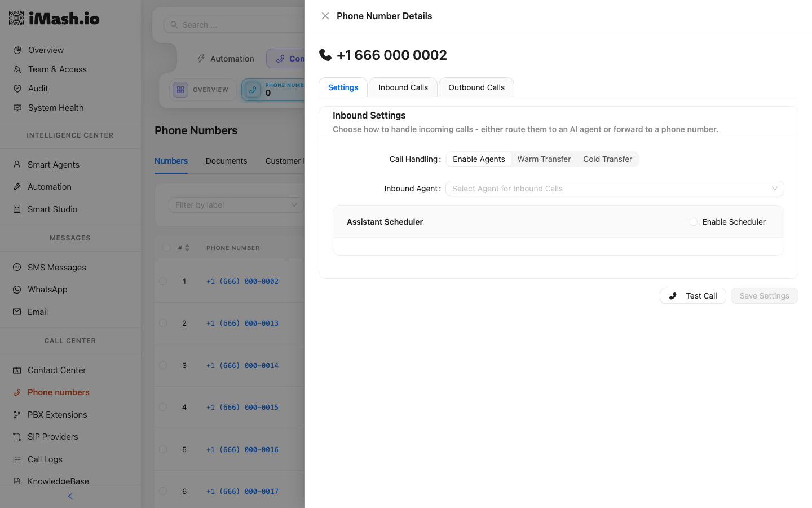Click the Email envelope icon
The height and width of the screenshot is (508, 812).
coord(17,312)
